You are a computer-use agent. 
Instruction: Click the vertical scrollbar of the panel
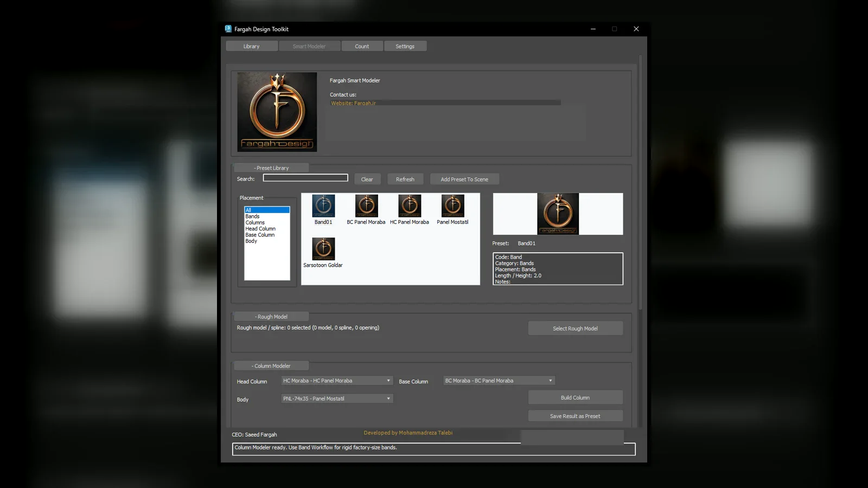pos(640,182)
